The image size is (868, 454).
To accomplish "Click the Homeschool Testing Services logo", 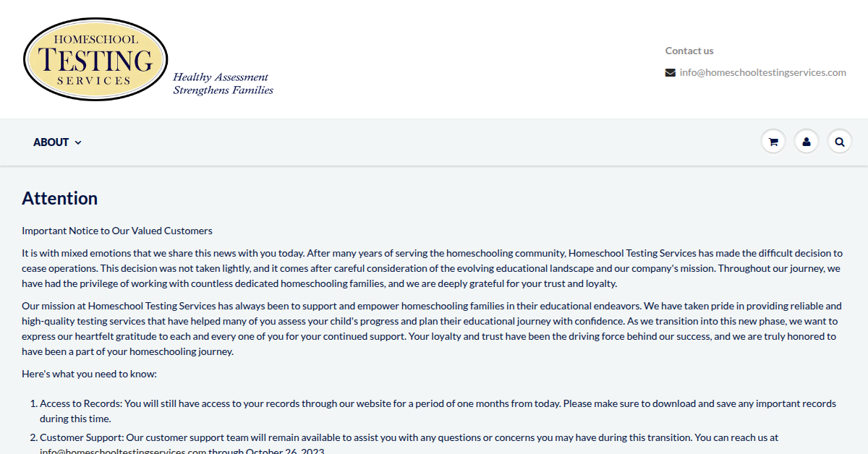I will tap(95, 59).
